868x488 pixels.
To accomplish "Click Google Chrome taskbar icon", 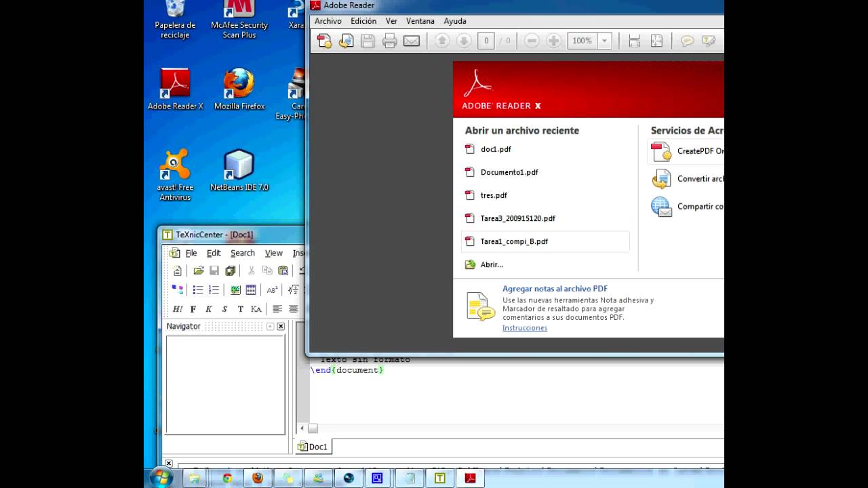I will [x=228, y=478].
